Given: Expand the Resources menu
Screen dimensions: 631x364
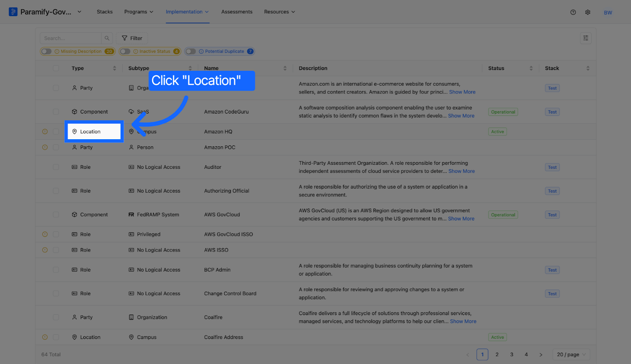Looking at the screenshot, I should [280, 12].
